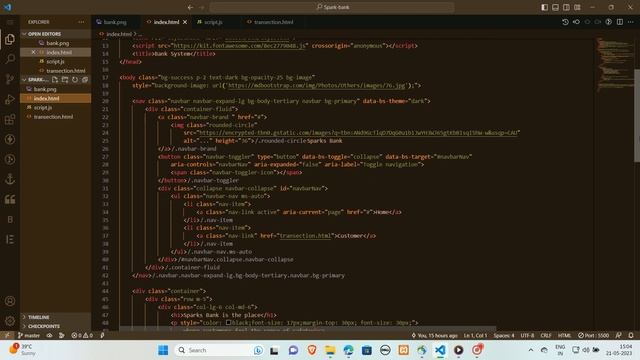Open the Extensions view
640x360 pixels.
[x=10, y=119]
